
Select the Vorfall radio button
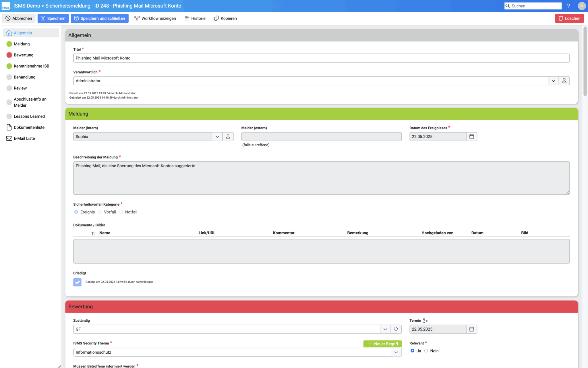(100, 212)
